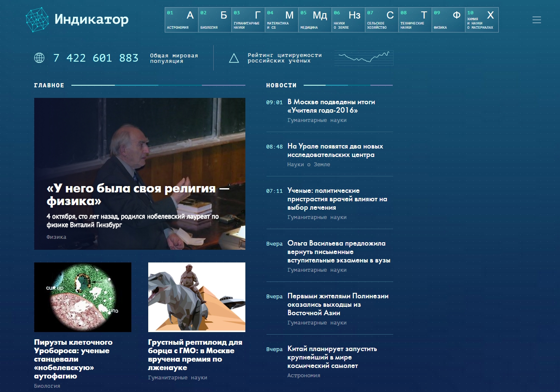The image size is (560, 392).
Task: Click the 4 октября Ginzburg article subtitle
Action: coord(133,221)
